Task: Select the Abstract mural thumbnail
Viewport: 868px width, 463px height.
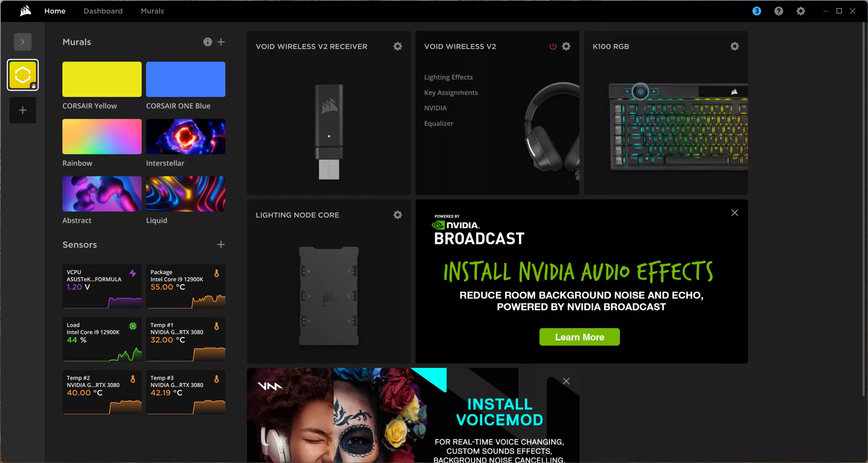Action: (102, 194)
